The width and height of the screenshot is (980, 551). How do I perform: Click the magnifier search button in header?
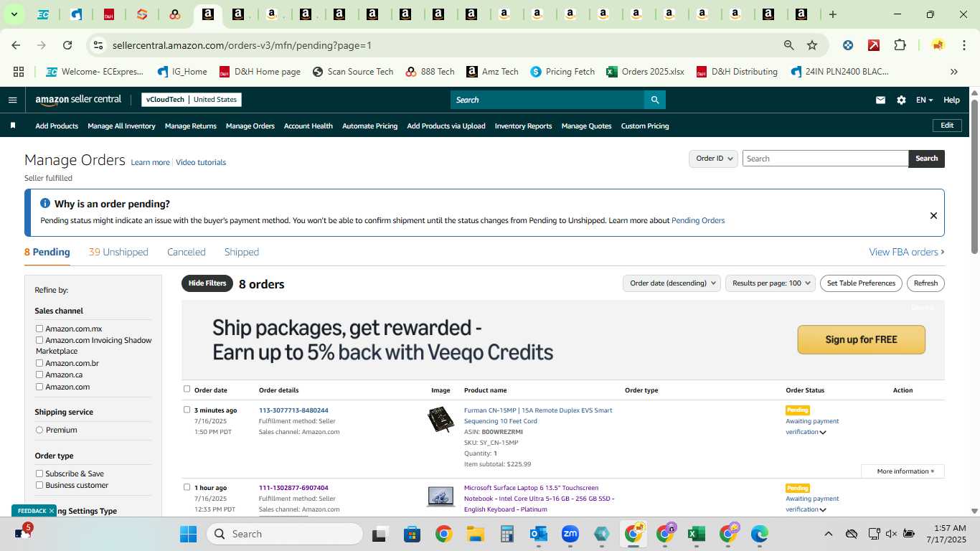pos(654,100)
